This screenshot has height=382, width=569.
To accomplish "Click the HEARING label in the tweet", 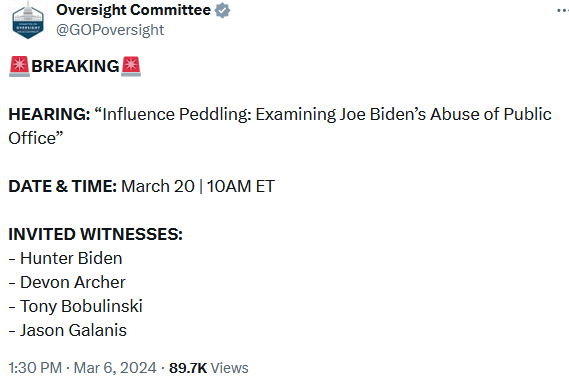I will 49,114.
